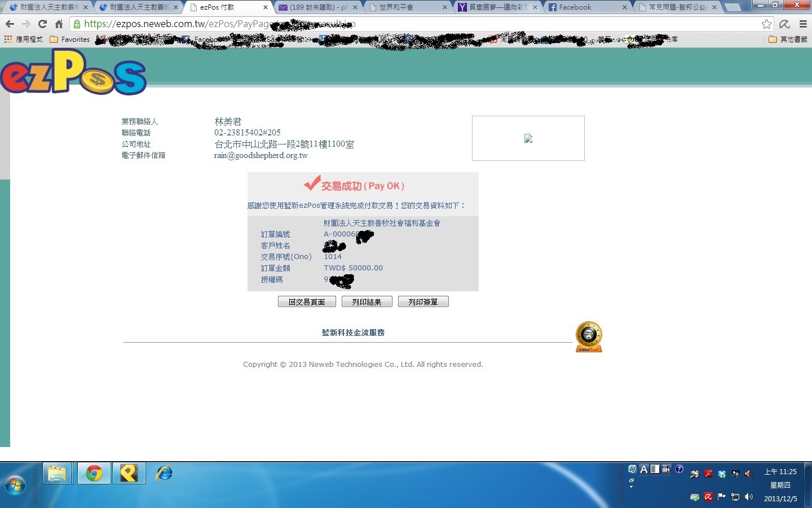
Task: Click the 列印結果 button
Action: (x=367, y=302)
